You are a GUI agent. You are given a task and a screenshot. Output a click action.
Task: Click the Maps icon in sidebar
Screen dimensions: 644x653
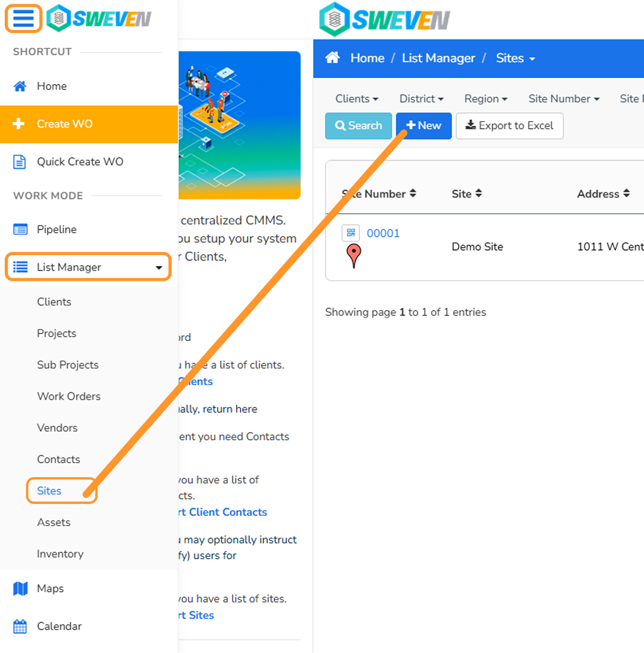tap(20, 588)
